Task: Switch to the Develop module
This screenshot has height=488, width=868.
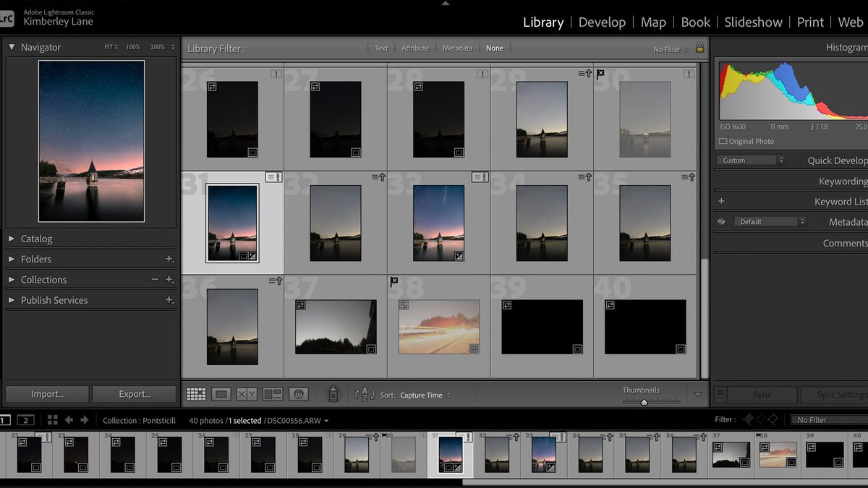Action: tap(602, 22)
